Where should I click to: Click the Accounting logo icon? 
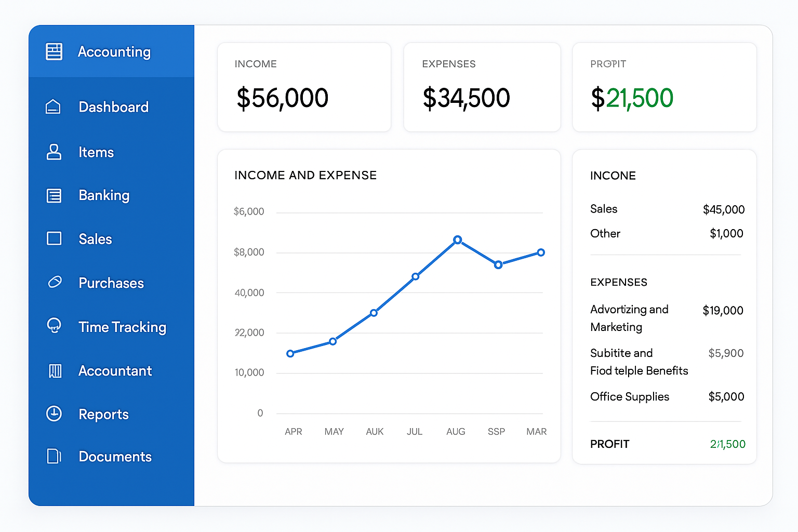point(54,51)
